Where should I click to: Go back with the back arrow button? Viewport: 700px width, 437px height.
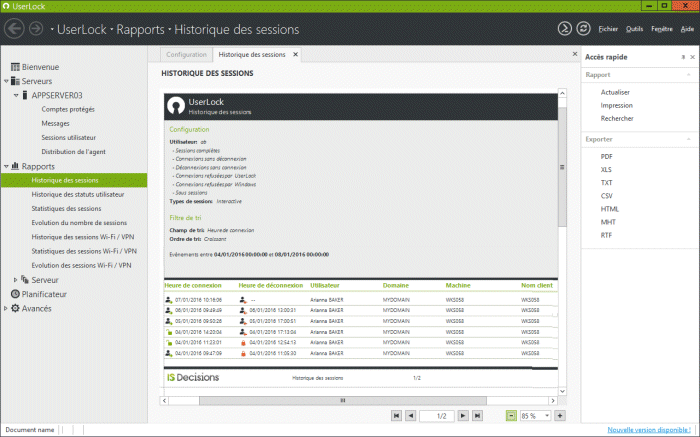click(x=14, y=29)
